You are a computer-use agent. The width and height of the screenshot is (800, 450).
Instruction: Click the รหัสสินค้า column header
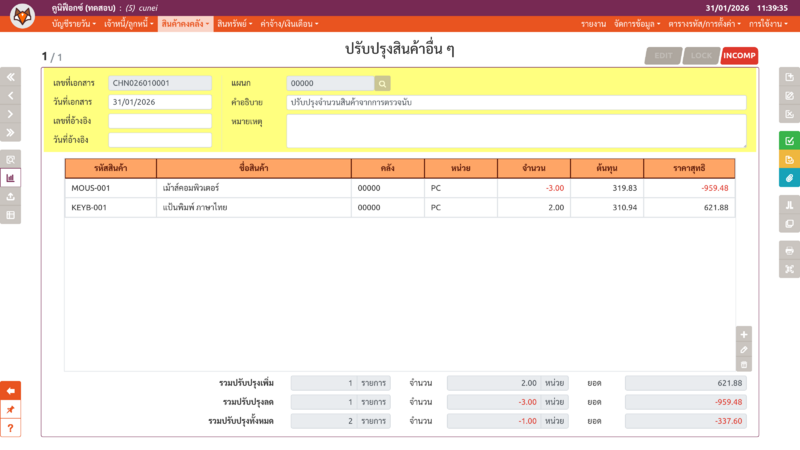pyautogui.click(x=111, y=168)
